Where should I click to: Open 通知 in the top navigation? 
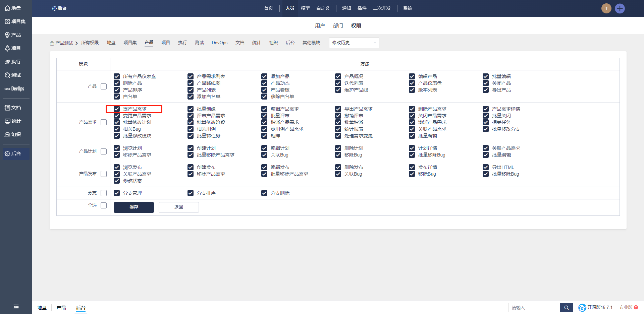[346, 8]
